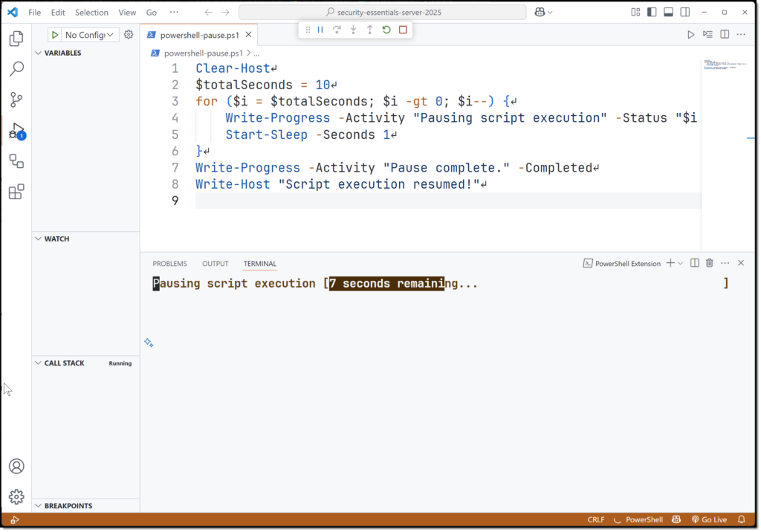Open the Explorer view in activity bar
This screenshot has height=532, width=761.
point(16,39)
